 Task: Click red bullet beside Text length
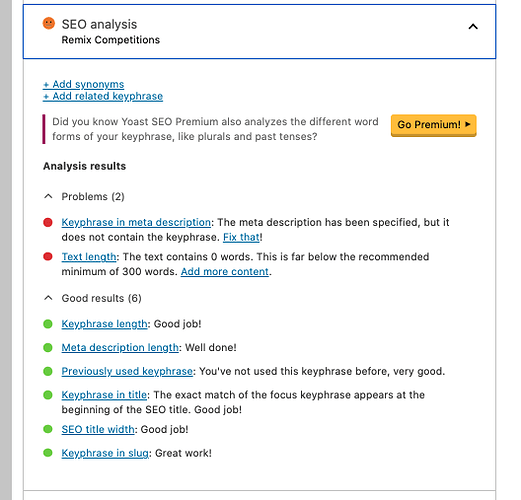pos(48,257)
